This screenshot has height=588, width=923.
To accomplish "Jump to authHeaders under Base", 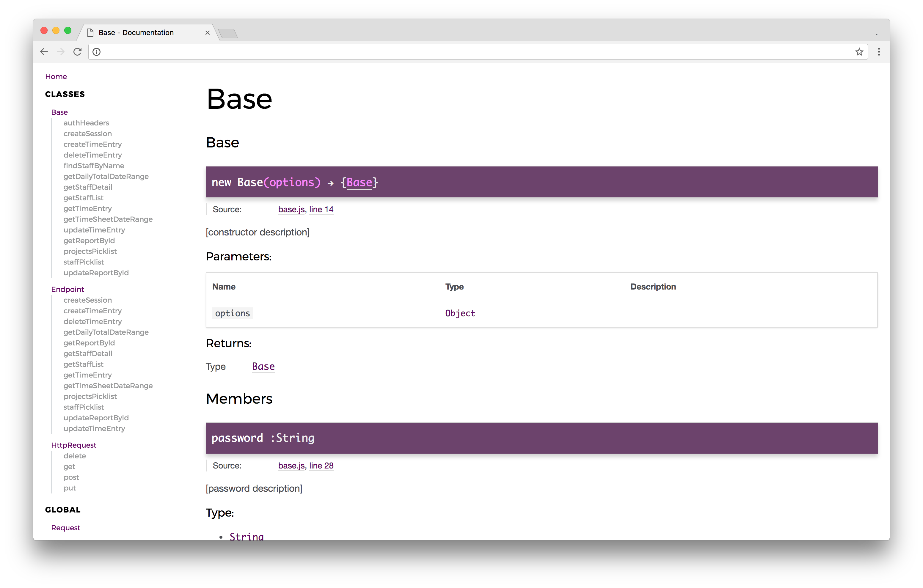I will [x=86, y=123].
